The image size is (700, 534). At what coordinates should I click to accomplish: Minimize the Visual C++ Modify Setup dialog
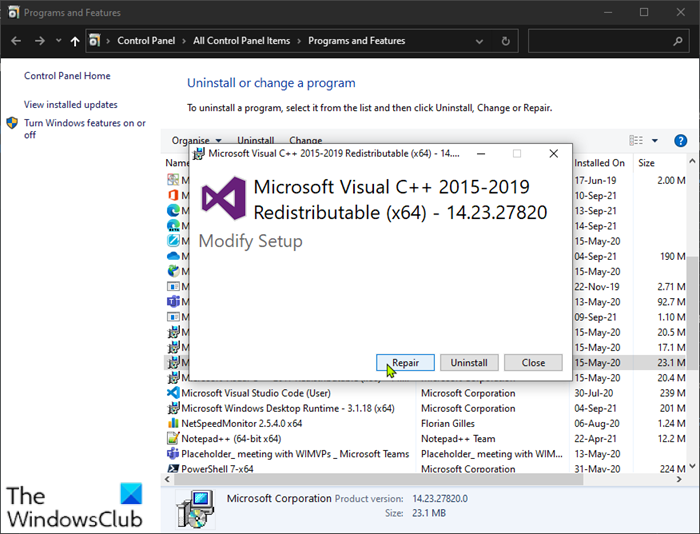481,154
